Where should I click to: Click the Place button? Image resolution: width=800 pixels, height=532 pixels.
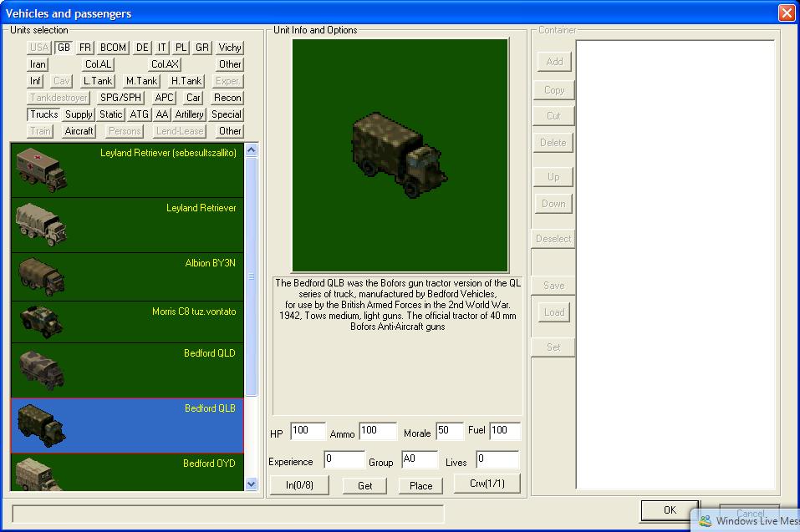pos(421,485)
